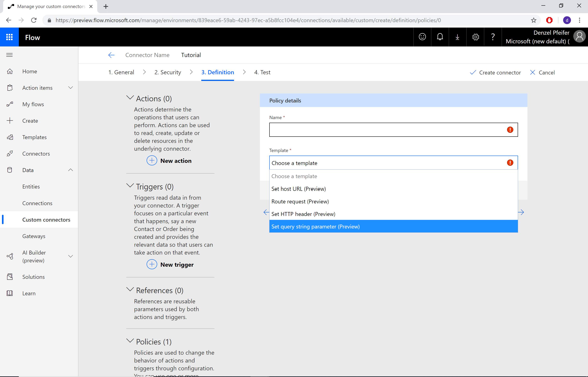Click the My Flows icon
Image resolution: width=588 pixels, height=377 pixels.
[x=10, y=104]
